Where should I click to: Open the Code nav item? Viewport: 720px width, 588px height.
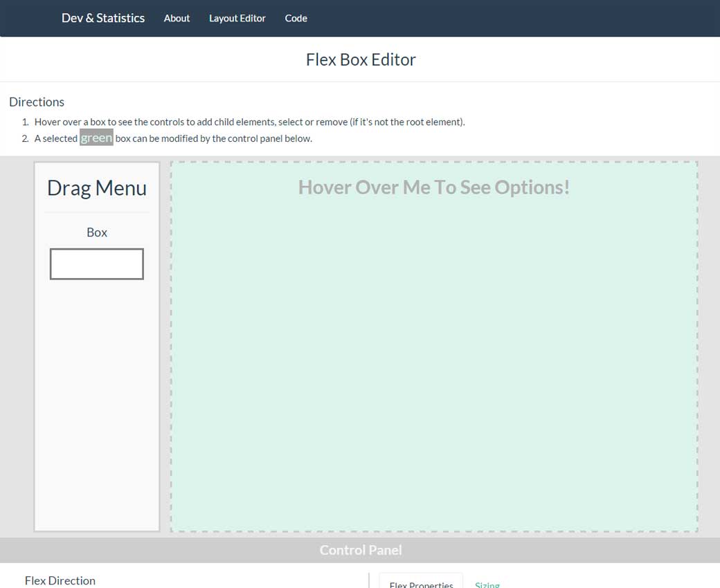pos(296,18)
